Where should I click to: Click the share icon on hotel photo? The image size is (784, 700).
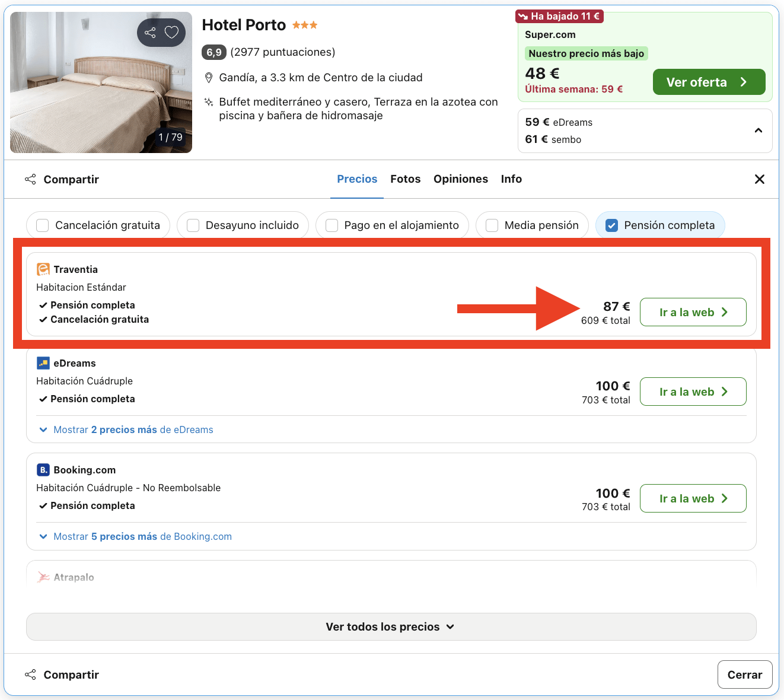(x=150, y=33)
